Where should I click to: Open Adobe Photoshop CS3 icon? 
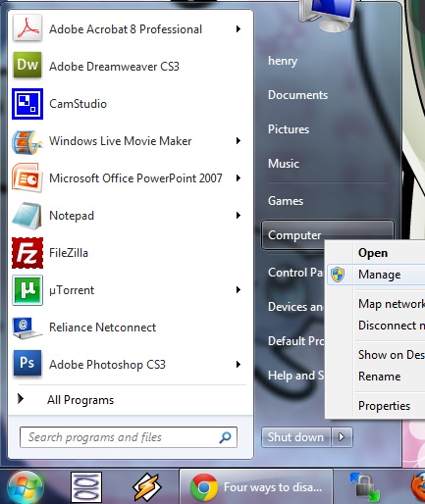point(27,364)
